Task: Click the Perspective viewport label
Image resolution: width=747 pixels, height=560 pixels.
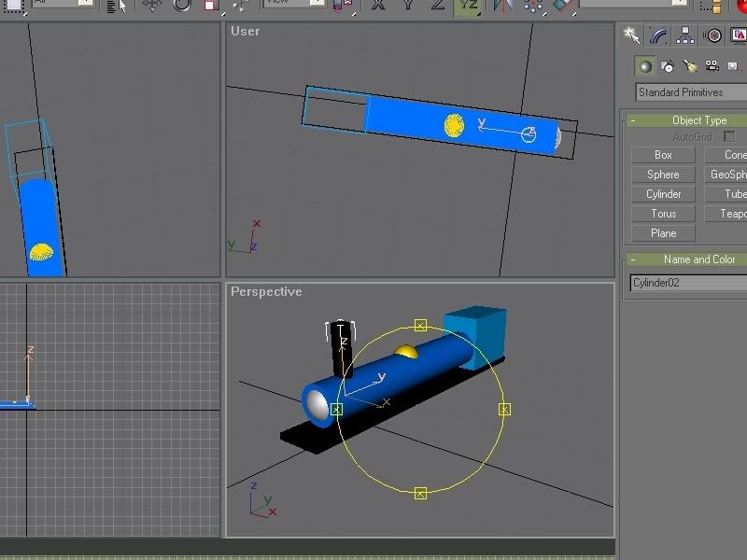Action: 266,291
